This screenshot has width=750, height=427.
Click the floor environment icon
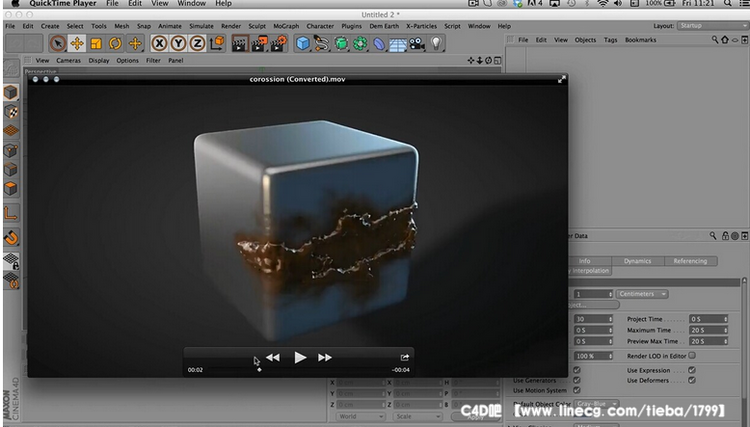(x=398, y=44)
